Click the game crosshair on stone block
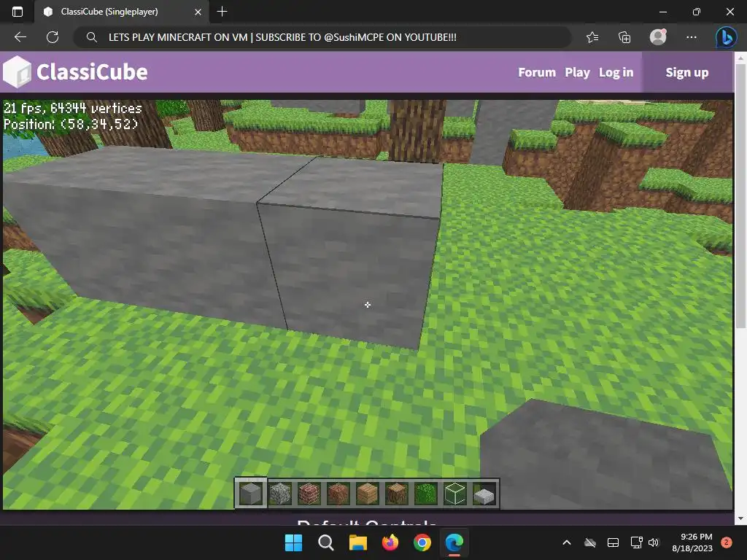 pyautogui.click(x=368, y=305)
